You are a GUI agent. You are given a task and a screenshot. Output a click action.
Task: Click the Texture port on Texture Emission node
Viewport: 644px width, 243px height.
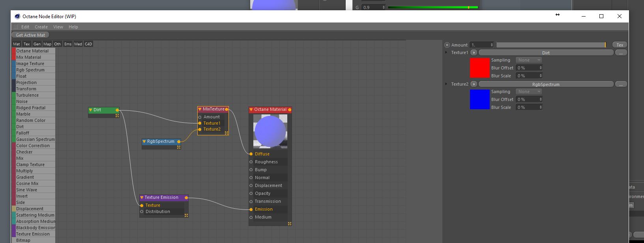(x=142, y=206)
